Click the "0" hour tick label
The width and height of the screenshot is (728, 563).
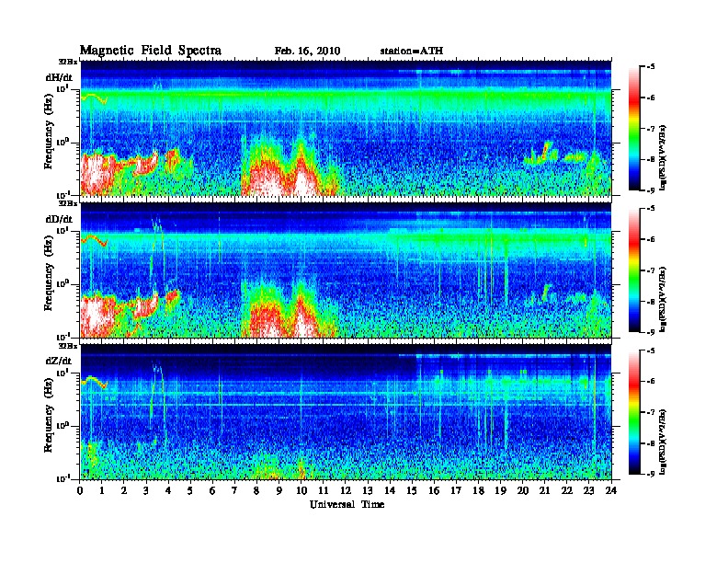[x=80, y=491]
